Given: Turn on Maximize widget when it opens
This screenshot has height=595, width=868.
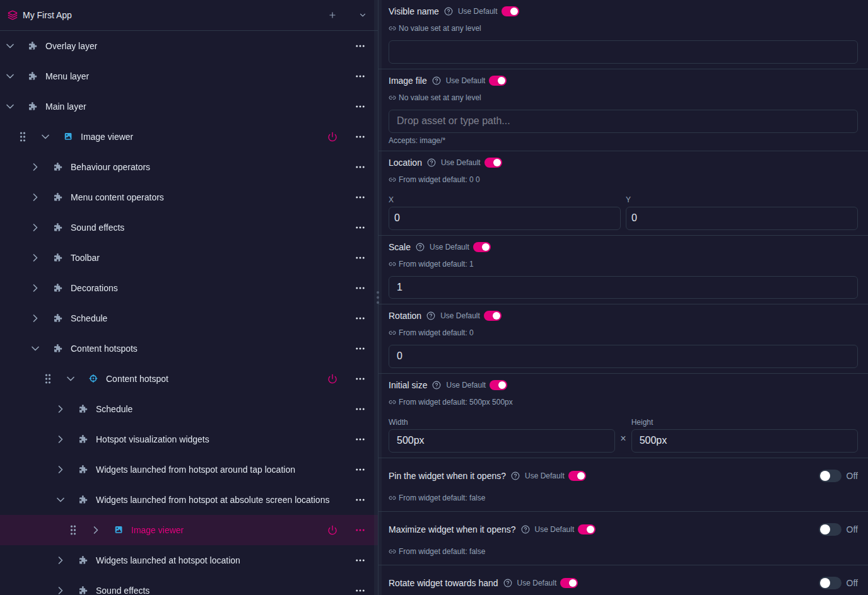Looking at the screenshot, I should [x=830, y=529].
